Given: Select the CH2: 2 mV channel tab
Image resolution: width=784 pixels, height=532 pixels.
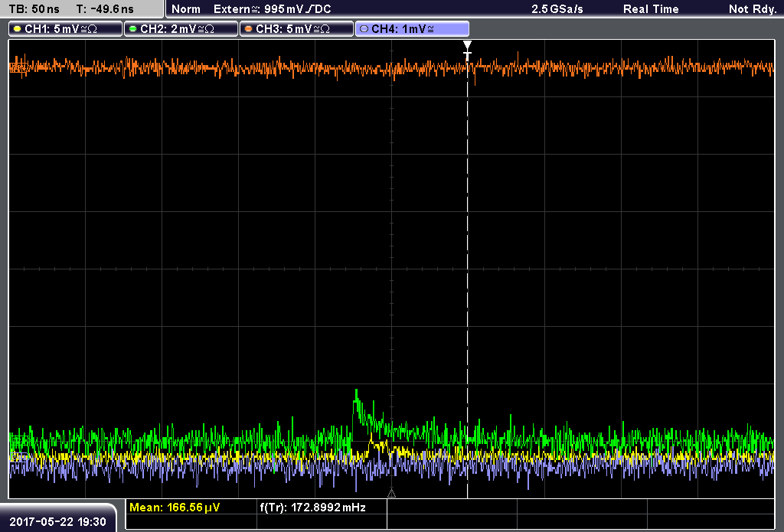Looking at the screenshot, I should point(181,28).
